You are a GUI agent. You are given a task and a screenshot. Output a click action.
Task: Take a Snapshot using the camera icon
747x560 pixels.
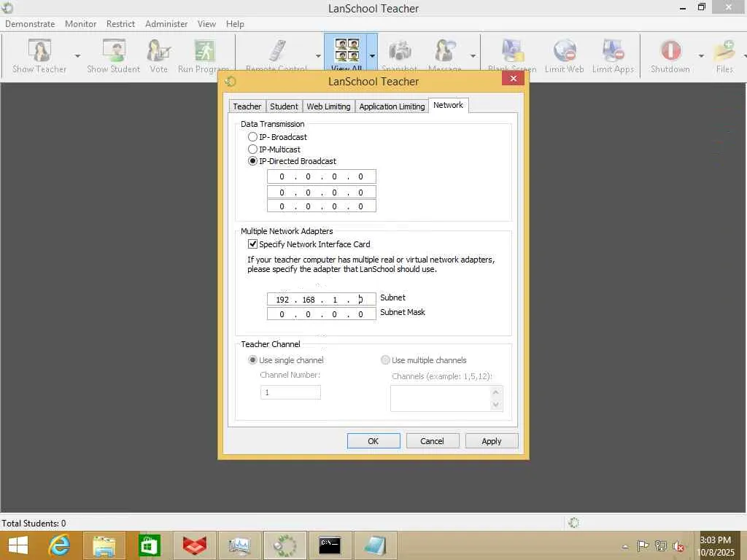click(400, 50)
